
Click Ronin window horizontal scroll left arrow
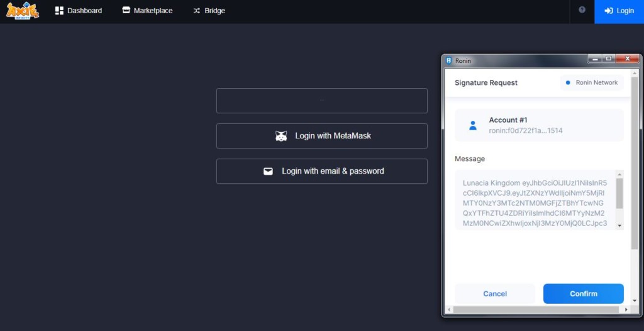449,310
